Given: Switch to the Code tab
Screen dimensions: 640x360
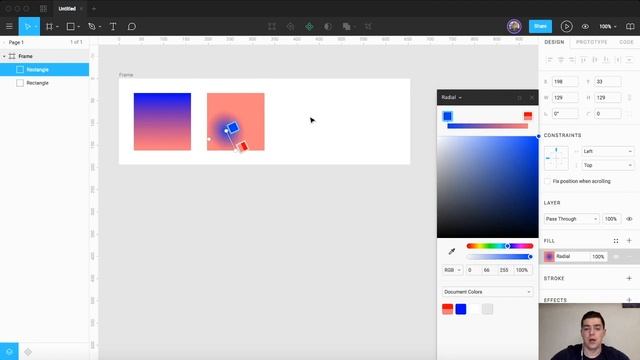Looking at the screenshot, I should point(626,42).
